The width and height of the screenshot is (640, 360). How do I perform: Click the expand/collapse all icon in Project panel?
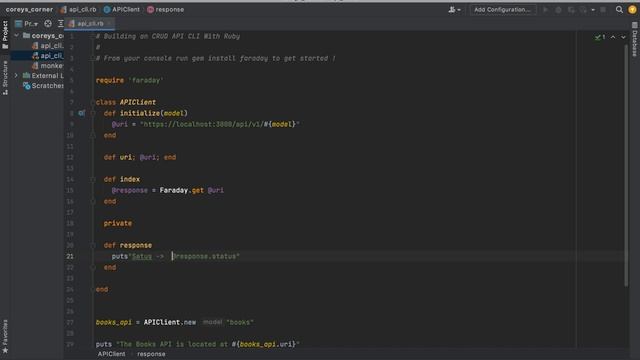pos(60,24)
